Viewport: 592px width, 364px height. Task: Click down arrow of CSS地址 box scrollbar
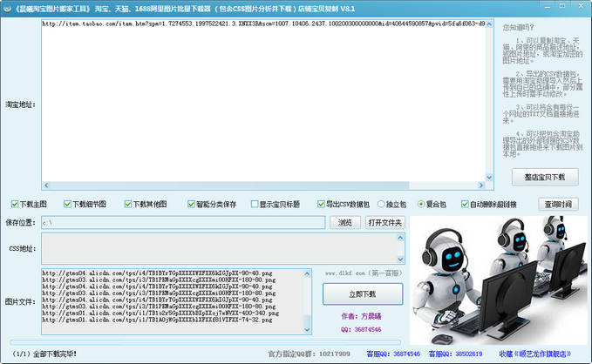(x=400, y=260)
